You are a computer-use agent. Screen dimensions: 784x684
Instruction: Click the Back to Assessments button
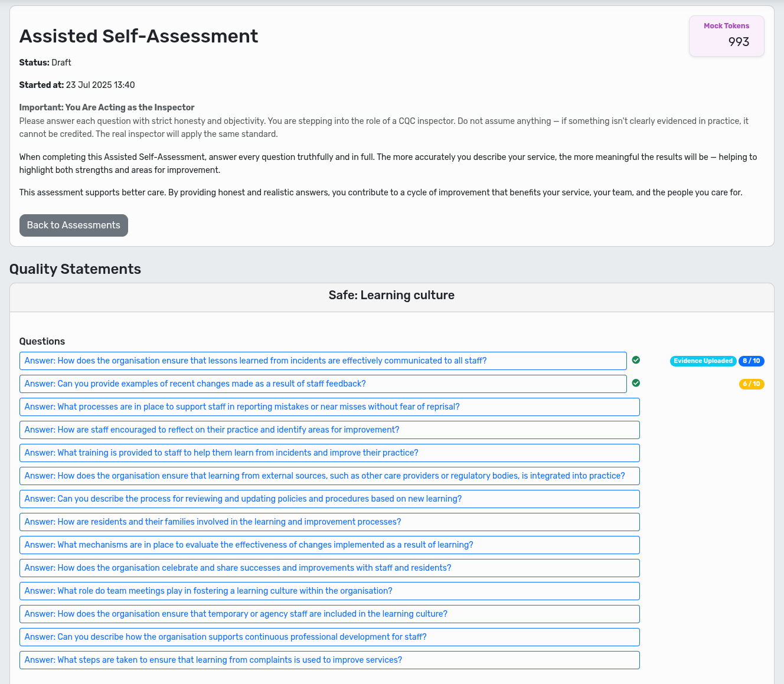(x=73, y=225)
